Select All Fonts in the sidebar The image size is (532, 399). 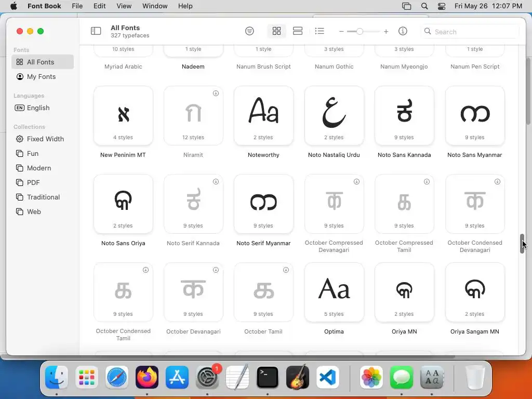click(43, 62)
